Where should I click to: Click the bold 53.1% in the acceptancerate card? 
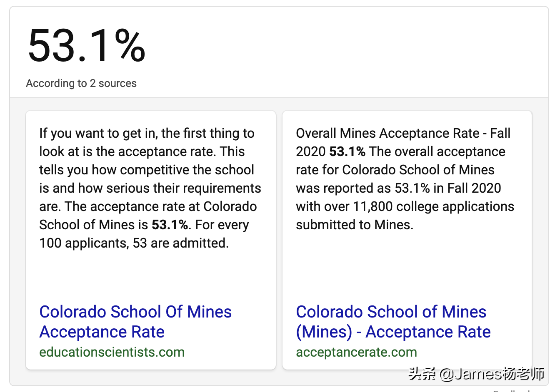[347, 151]
